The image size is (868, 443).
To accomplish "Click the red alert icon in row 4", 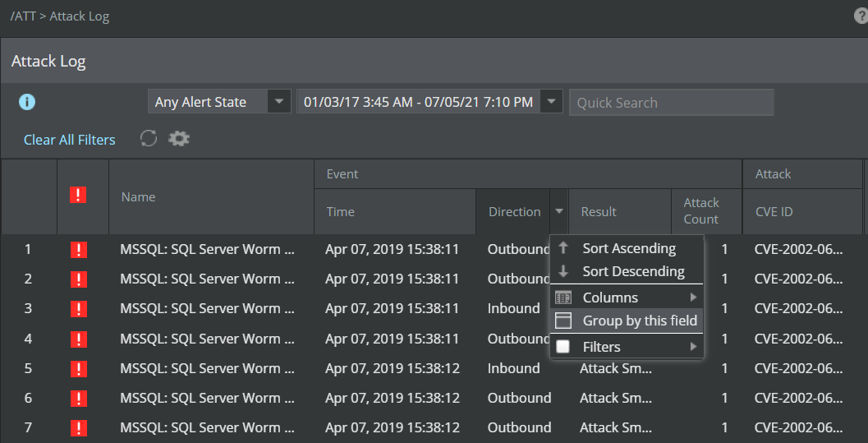I will (x=79, y=339).
